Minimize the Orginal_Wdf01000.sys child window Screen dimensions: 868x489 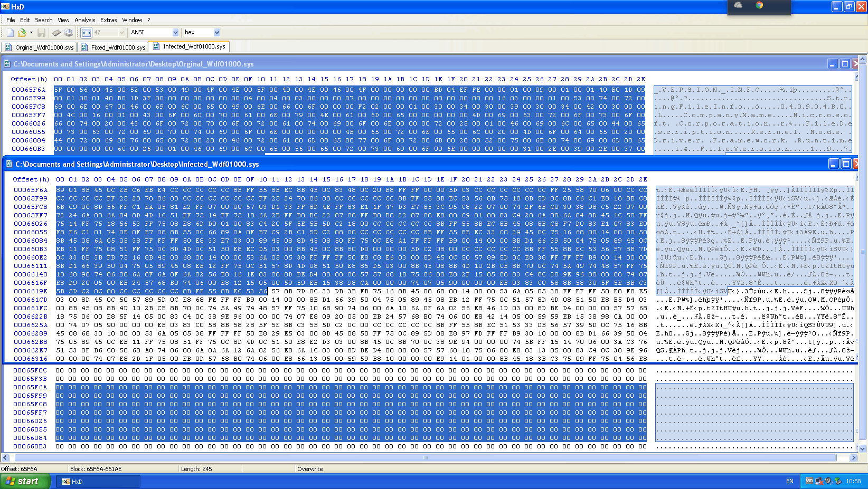tap(833, 64)
